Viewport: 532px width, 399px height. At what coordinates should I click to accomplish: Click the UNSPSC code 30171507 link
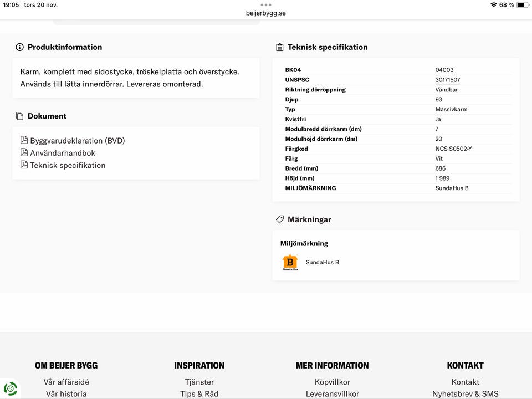tap(448, 80)
